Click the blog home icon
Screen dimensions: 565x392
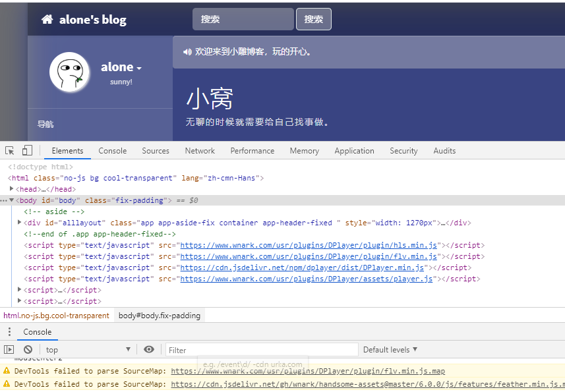(47, 20)
